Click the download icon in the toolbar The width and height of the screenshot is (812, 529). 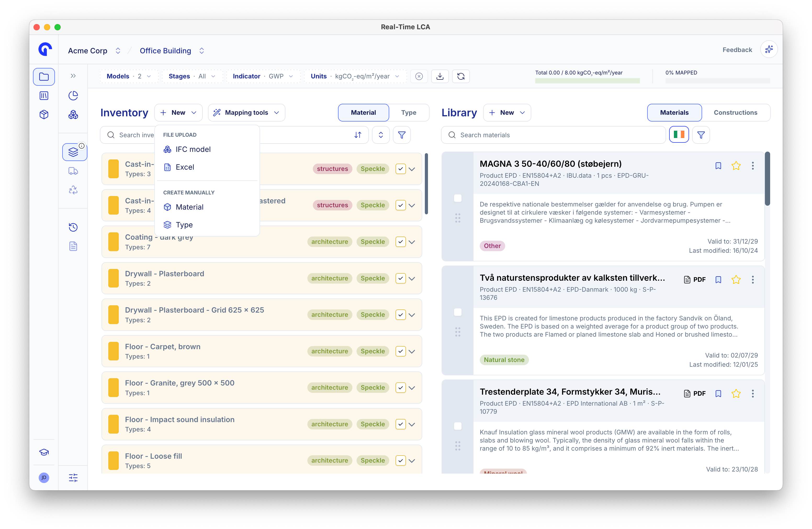click(x=440, y=76)
